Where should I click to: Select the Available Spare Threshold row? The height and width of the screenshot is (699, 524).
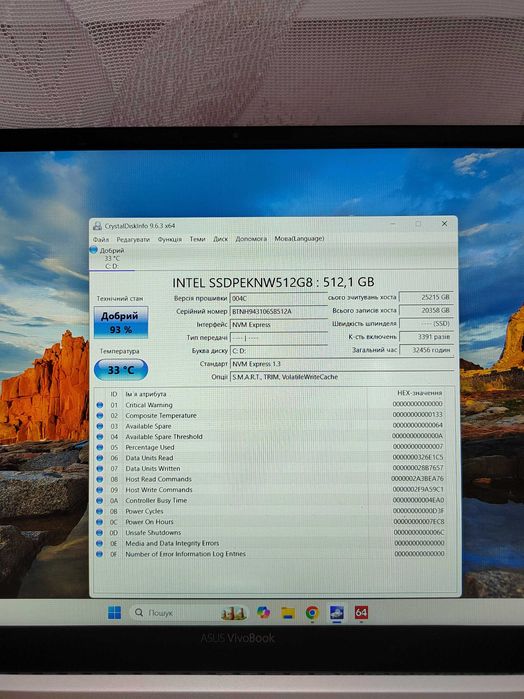pos(272,436)
